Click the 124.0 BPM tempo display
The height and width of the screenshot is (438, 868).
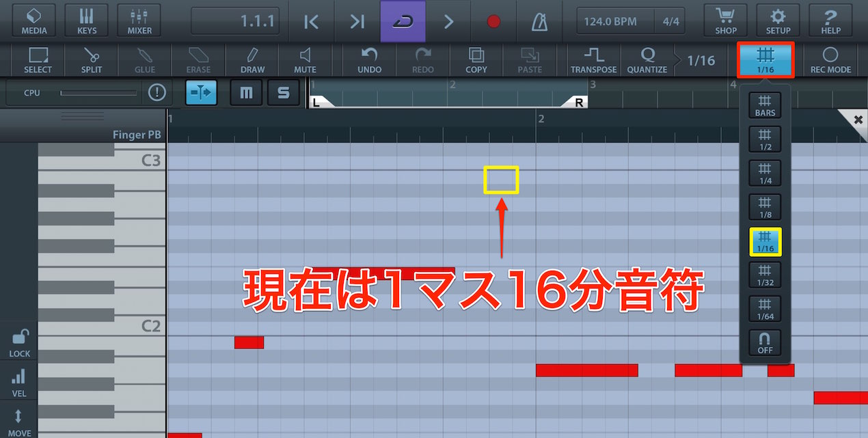[614, 21]
